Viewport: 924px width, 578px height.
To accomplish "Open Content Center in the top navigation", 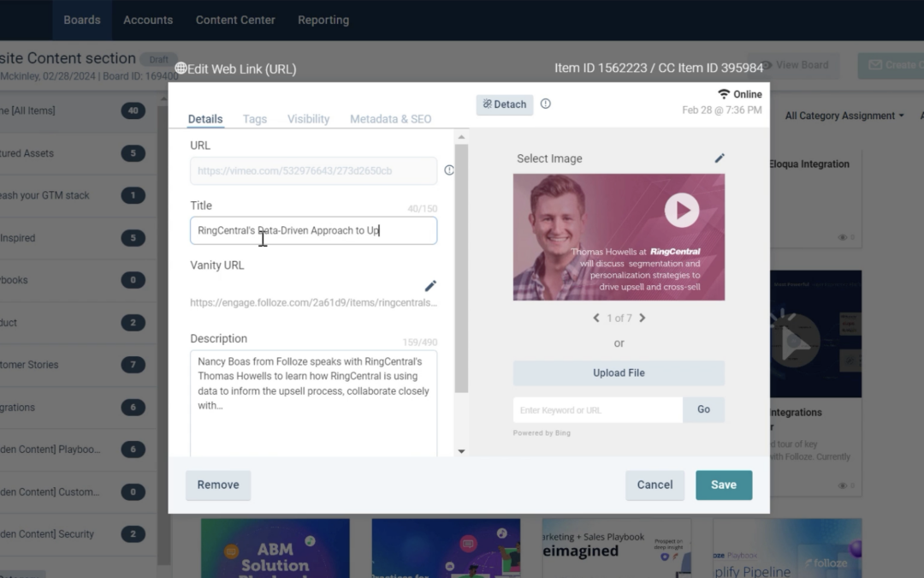I will [x=235, y=20].
